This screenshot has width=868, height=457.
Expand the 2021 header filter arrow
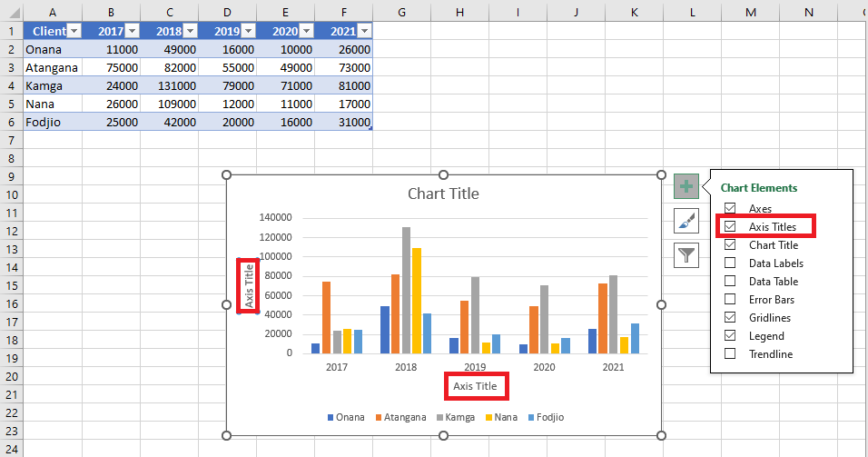(364, 31)
